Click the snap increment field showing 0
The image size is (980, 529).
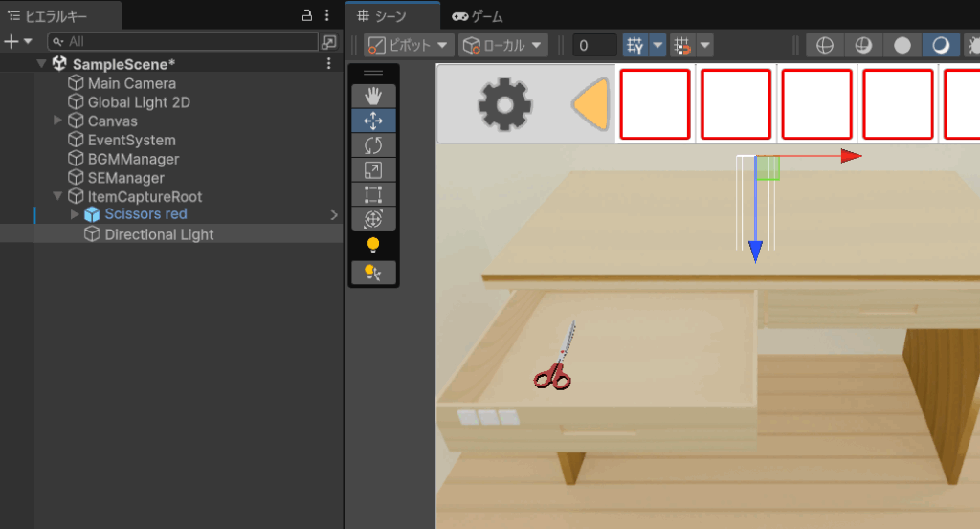pyautogui.click(x=594, y=46)
